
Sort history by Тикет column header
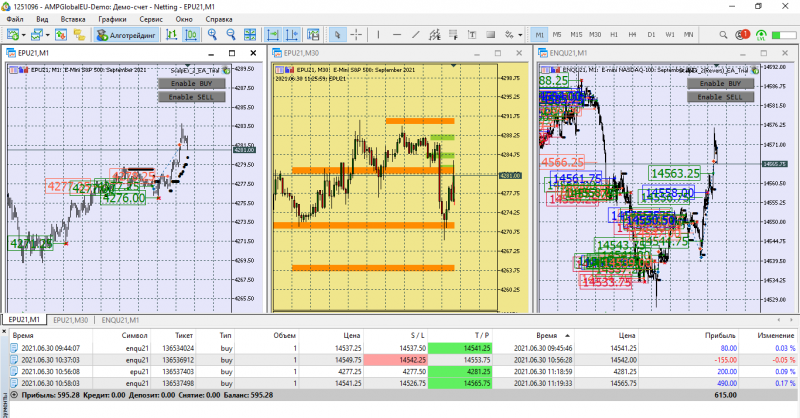coord(184,335)
